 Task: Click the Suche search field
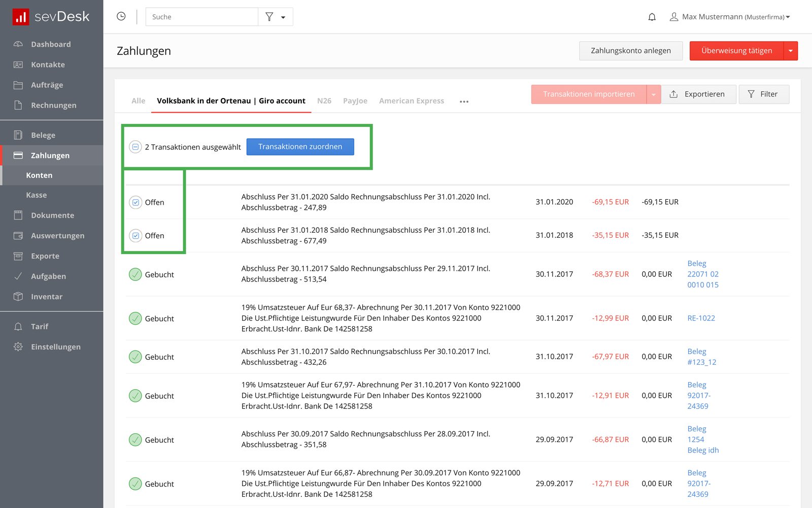[x=202, y=17]
